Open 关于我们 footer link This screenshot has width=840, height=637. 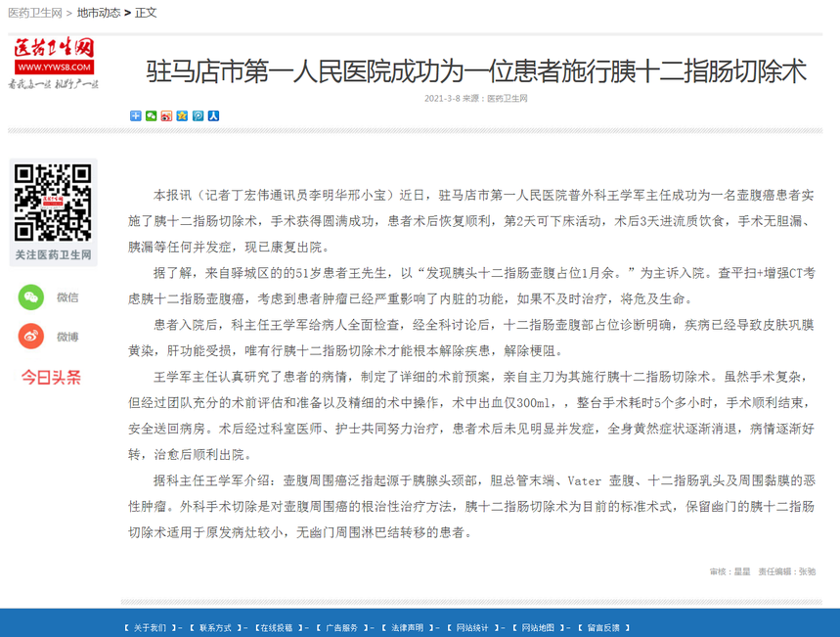coord(150,628)
